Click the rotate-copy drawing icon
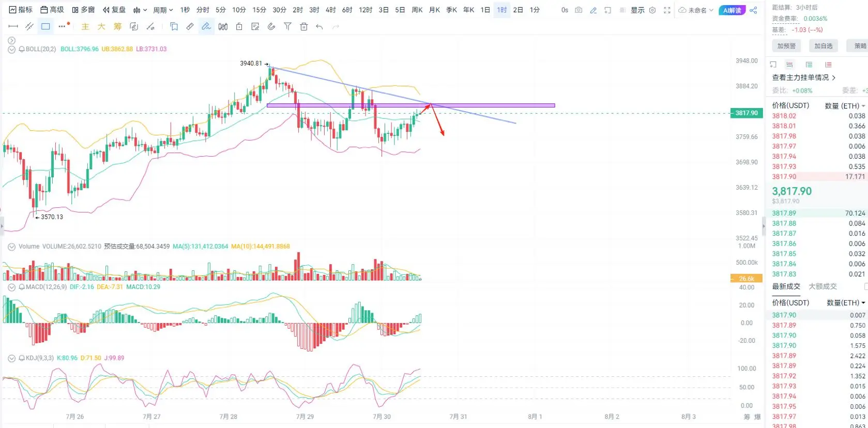The image size is (868, 428). coord(134,26)
